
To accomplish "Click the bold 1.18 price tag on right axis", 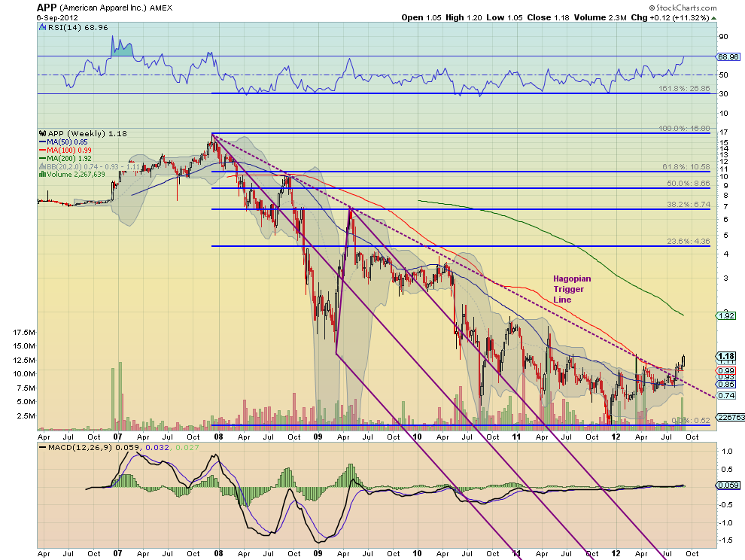I will point(726,356).
